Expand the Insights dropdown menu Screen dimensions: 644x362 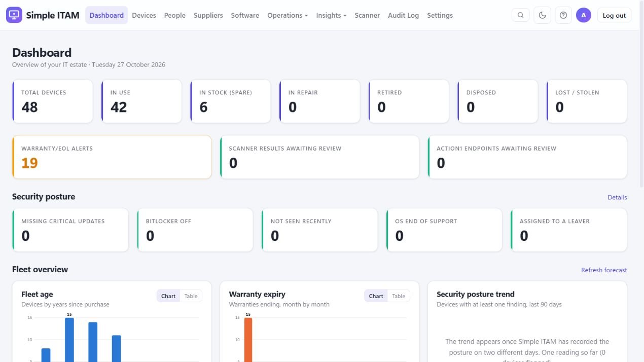[x=331, y=15]
